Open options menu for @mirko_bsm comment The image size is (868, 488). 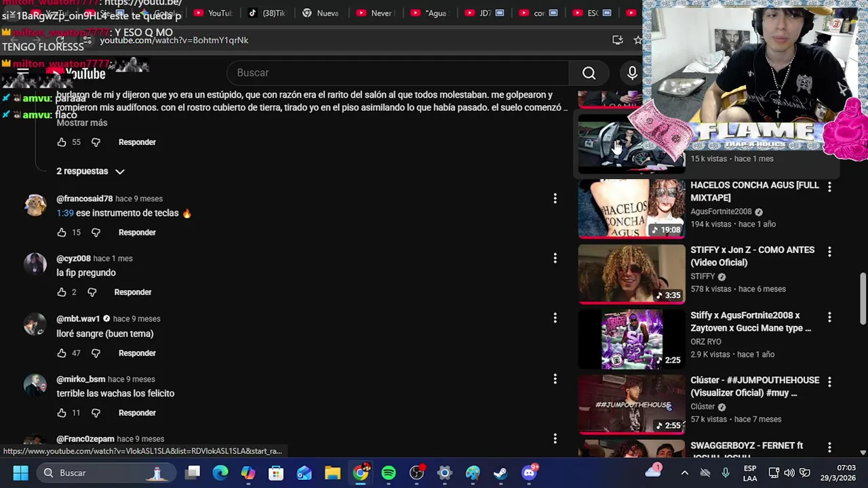[x=555, y=378]
